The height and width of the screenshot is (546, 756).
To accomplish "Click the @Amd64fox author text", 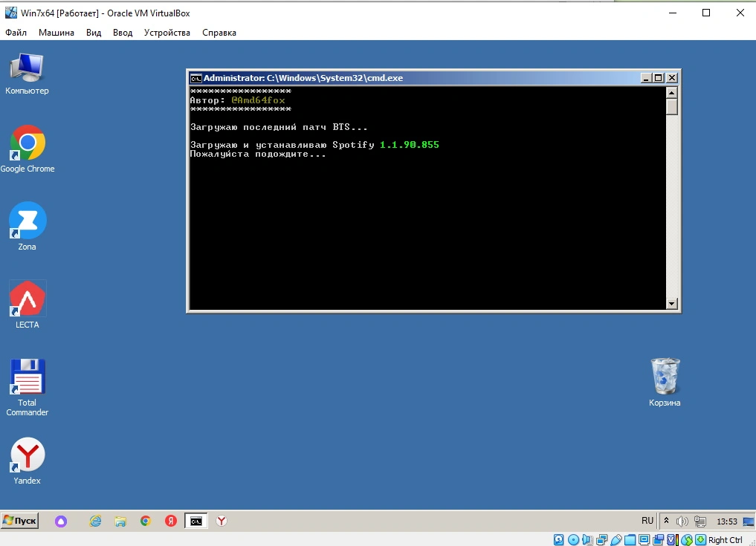I will pyautogui.click(x=258, y=100).
